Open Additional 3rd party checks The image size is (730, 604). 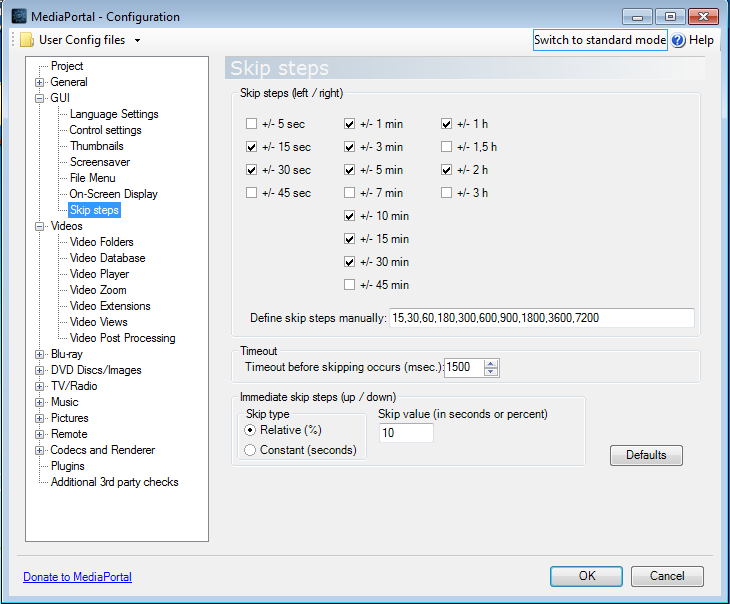coord(115,482)
